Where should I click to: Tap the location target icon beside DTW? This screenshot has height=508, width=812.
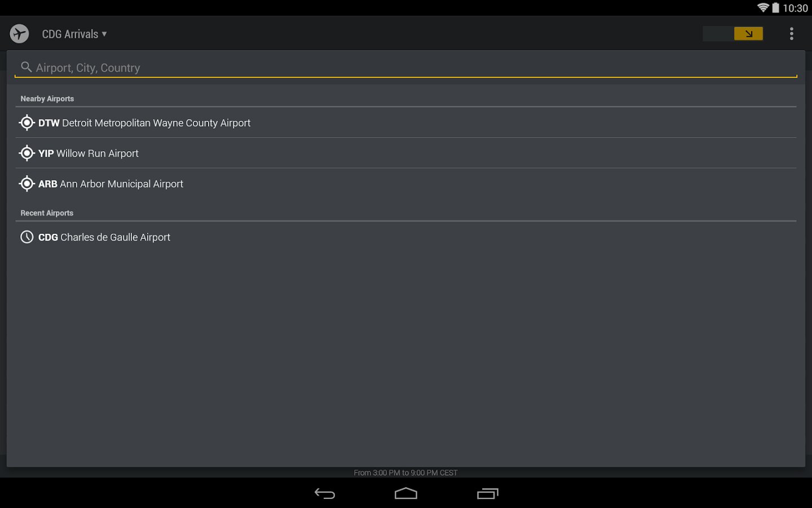27,122
